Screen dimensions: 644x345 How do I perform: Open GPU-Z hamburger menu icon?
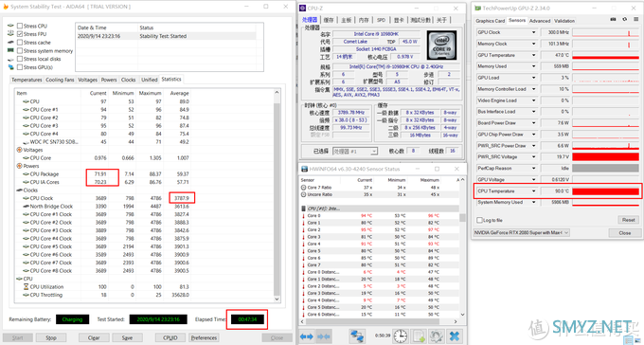(x=636, y=19)
